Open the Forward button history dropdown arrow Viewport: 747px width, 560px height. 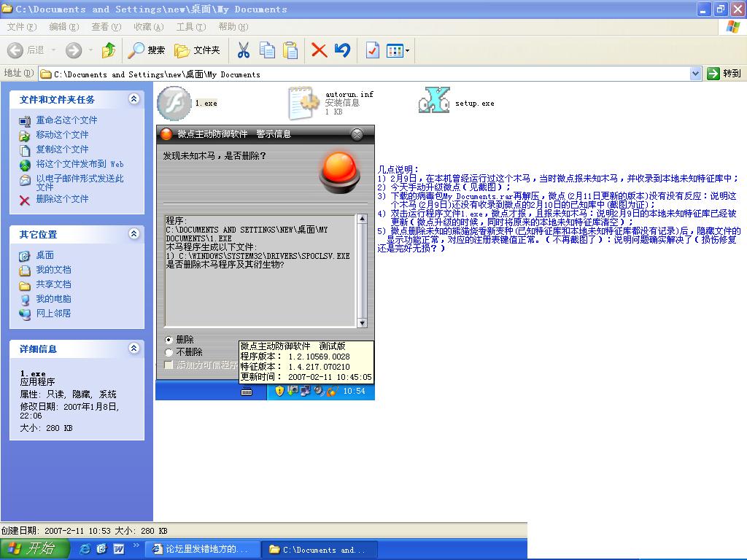(90, 50)
